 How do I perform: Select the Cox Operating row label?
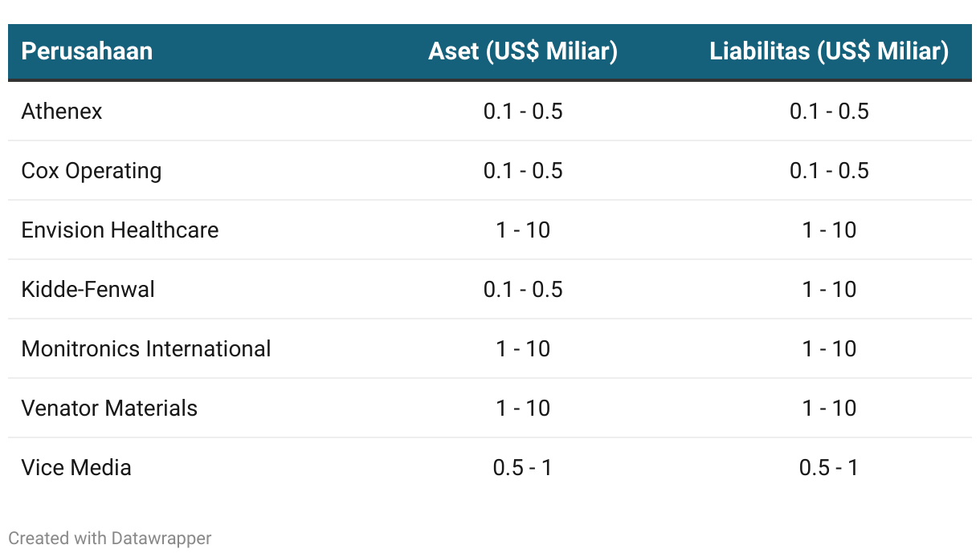click(92, 170)
